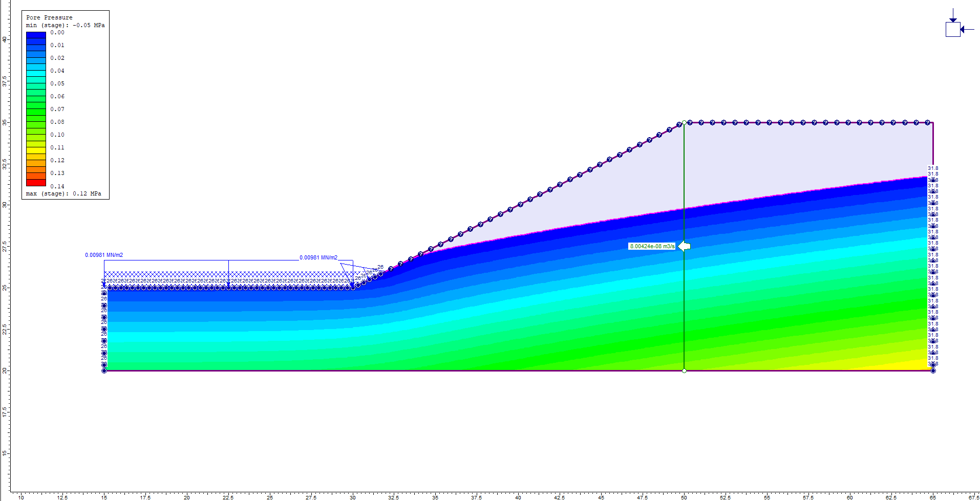Click the min (stage): -0.05 MPa text
The width and height of the screenshot is (980, 501).
tap(66, 25)
